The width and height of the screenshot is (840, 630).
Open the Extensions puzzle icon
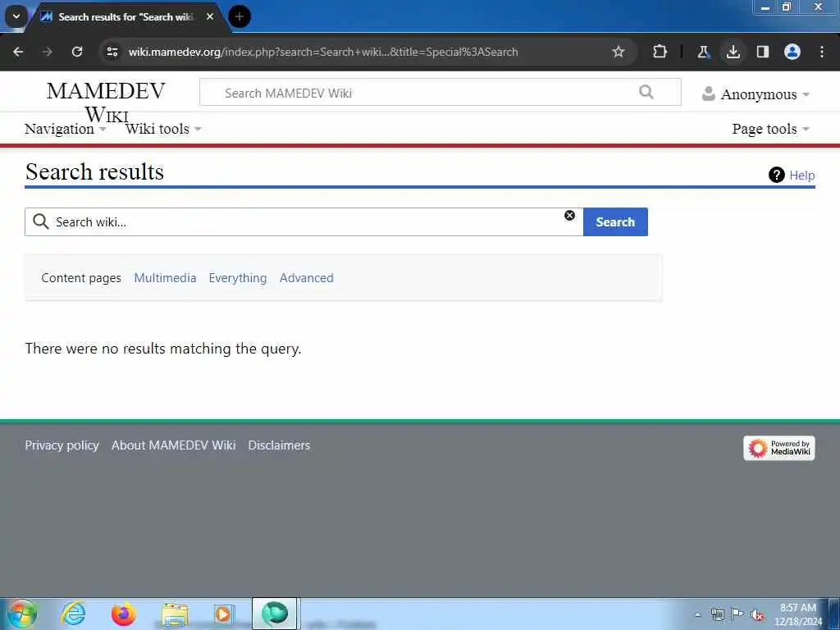click(660, 52)
